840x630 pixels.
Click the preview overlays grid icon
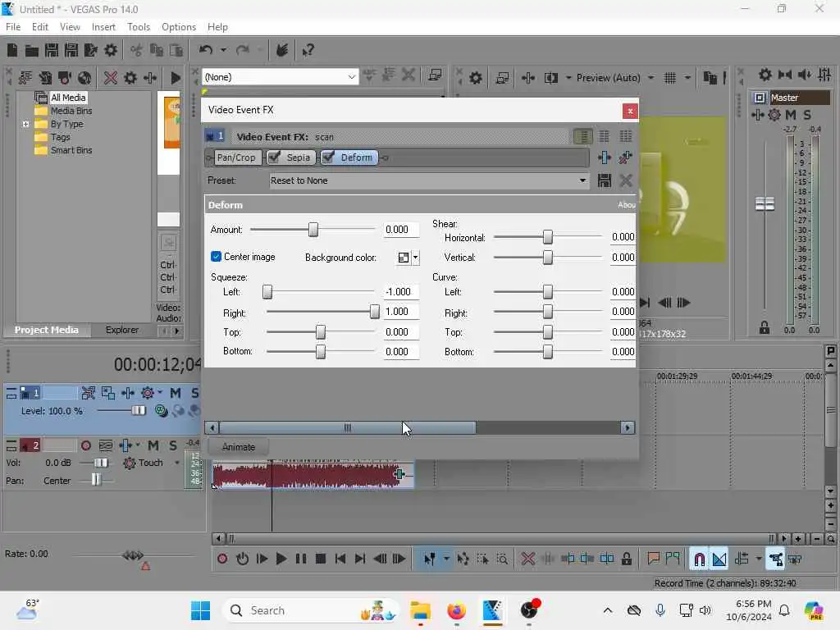coord(669,78)
